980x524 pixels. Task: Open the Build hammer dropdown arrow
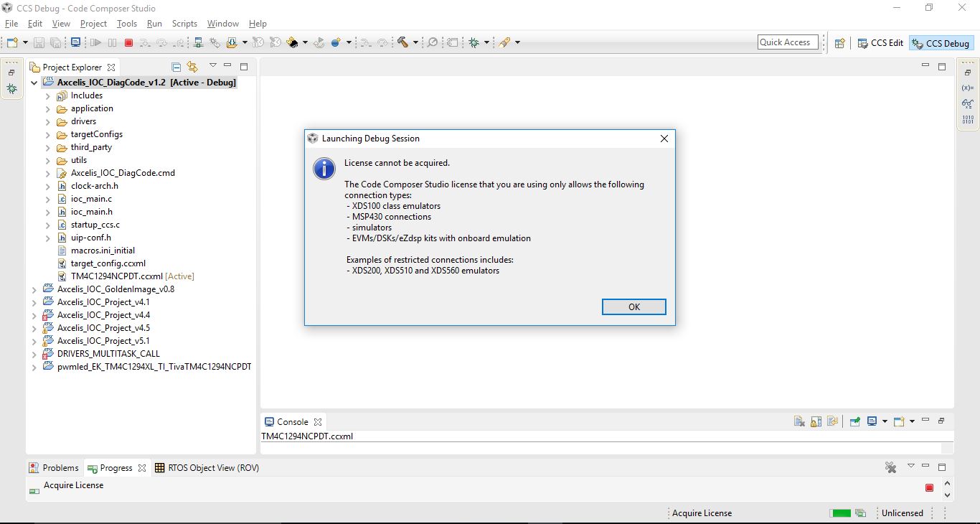click(x=415, y=43)
